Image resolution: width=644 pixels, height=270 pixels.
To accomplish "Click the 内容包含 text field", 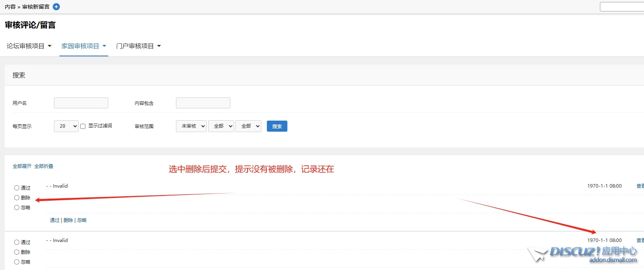I will tap(203, 103).
